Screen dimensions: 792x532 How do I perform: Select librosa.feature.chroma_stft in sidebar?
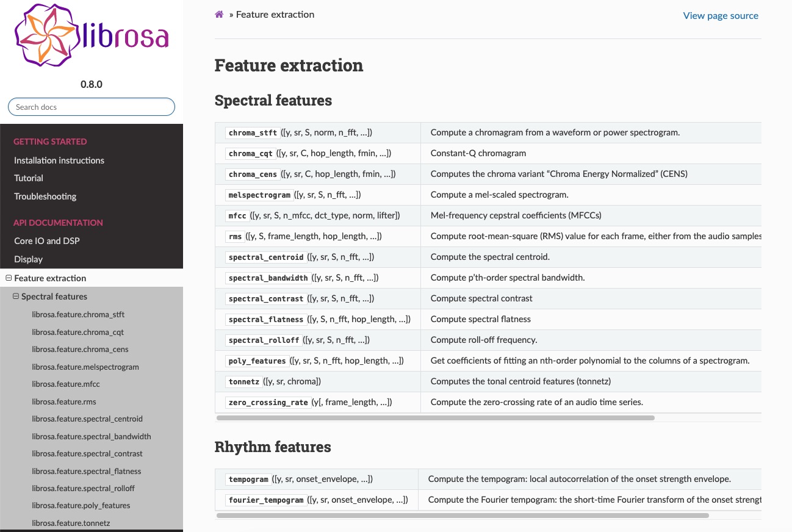(78, 315)
